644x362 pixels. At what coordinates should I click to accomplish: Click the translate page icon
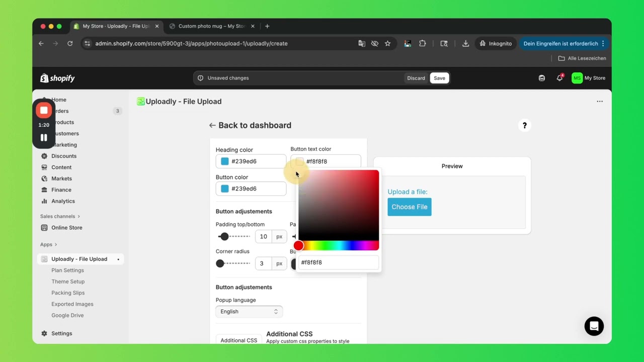[362, 44]
